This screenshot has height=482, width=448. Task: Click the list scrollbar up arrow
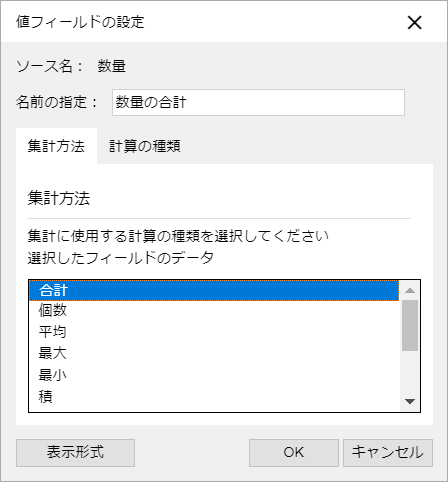click(410, 290)
